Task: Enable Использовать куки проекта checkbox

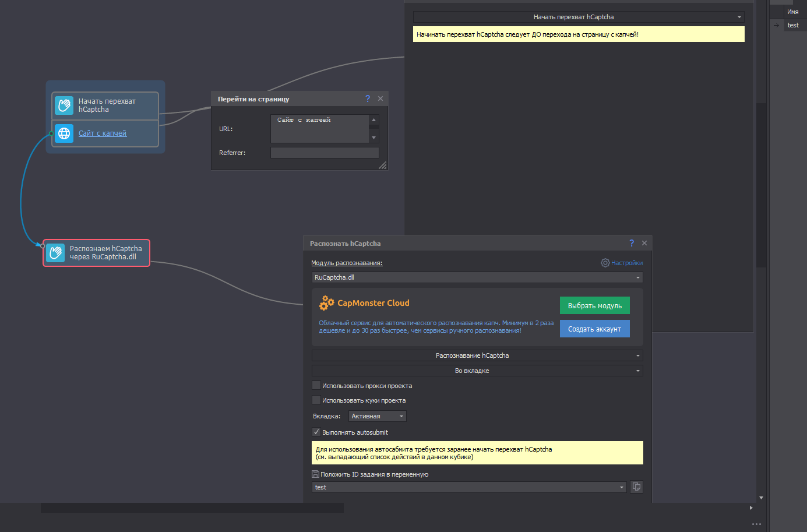Action: [316, 400]
